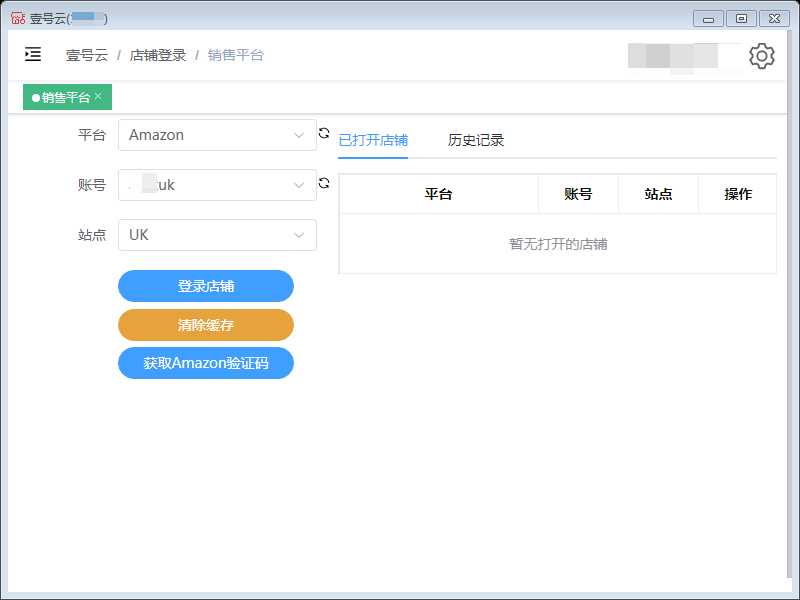Open the 账号 account dropdown
This screenshot has height=600, width=800.
pyautogui.click(x=217, y=185)
